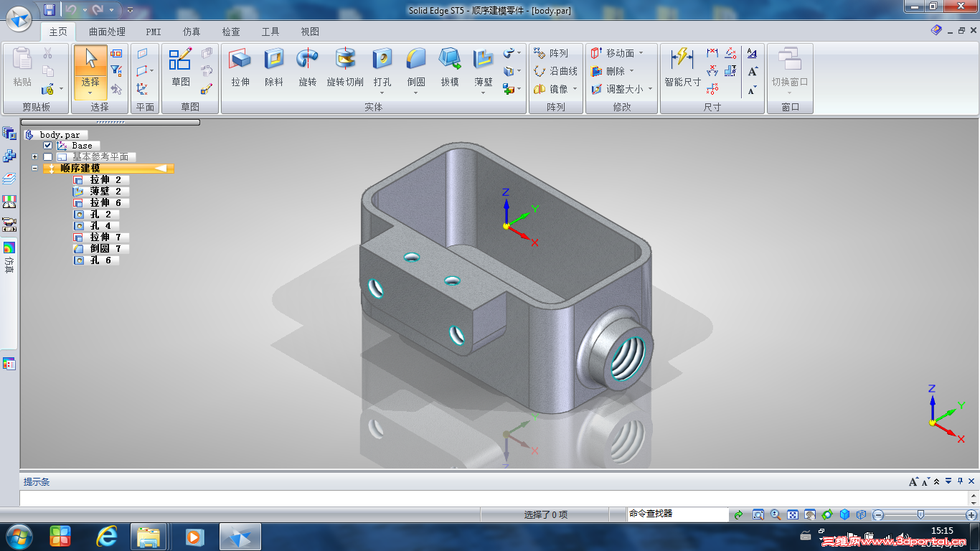Click the Solid Edge application button

[19, 19]
